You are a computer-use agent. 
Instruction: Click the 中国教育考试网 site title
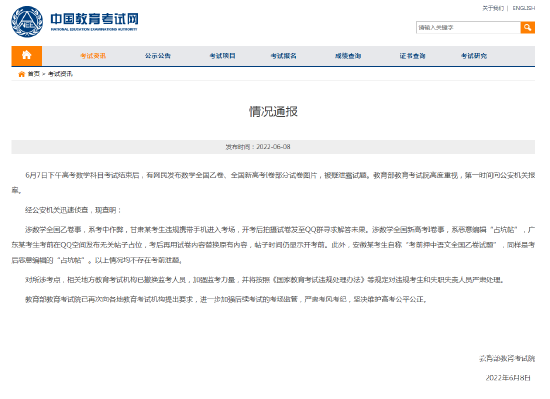point(94,19)
